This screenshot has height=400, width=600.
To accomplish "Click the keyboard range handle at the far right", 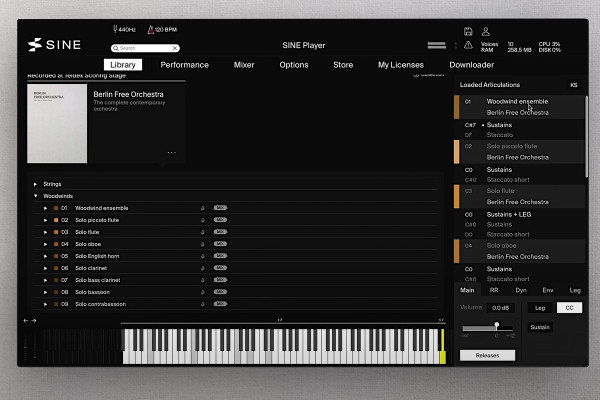I will click(441, 320).
